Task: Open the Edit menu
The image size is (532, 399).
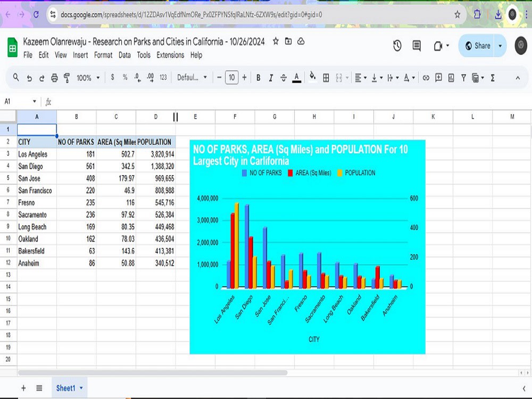Action: click(44, 55)
